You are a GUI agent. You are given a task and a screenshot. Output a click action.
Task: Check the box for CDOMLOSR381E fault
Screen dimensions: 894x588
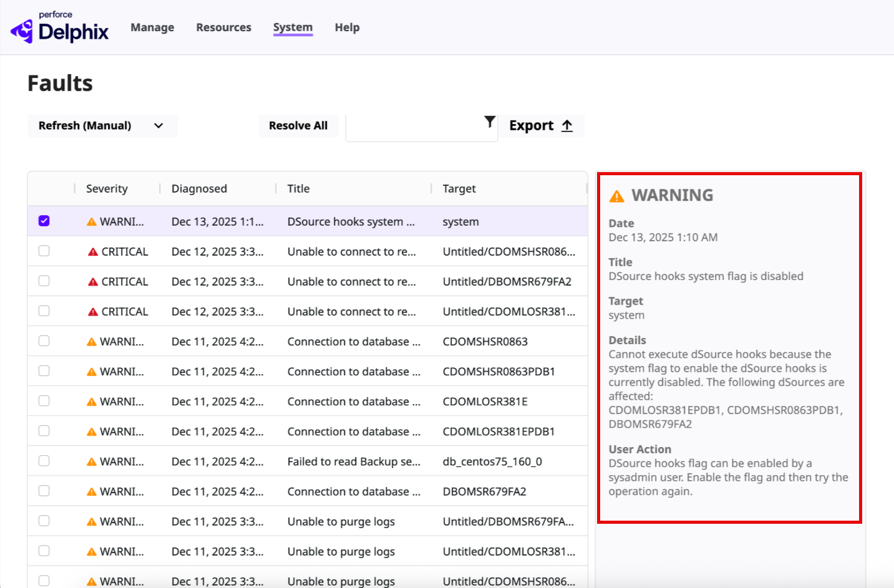44,401
